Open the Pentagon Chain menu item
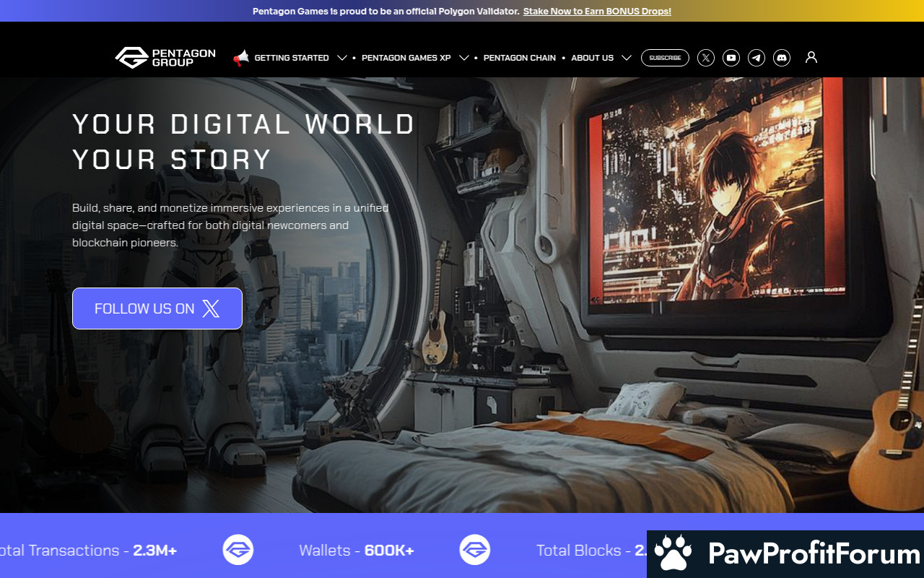The image size is (924, 578). coord(520,58)
